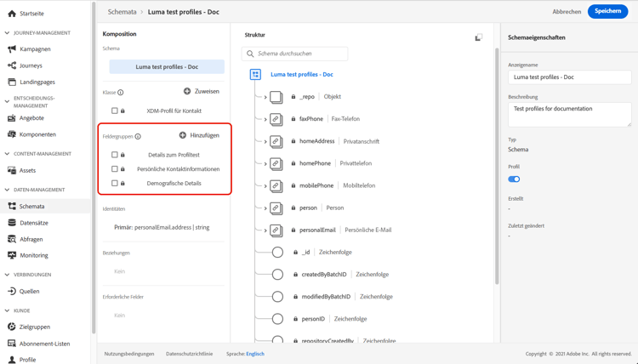This screenshot has height=364, width=638.
Task: Click the _repo object node icon
Action: click(x=276, y=97)
